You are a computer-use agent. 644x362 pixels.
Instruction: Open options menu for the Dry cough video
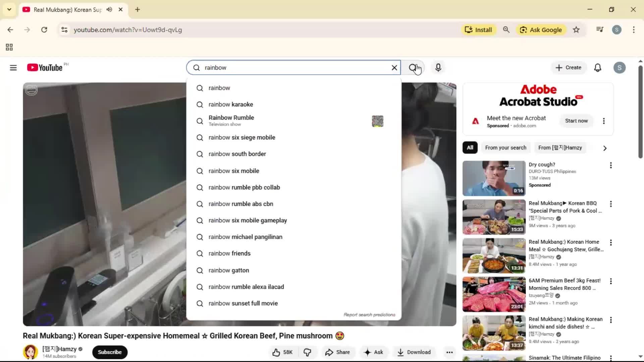[611, 165]
